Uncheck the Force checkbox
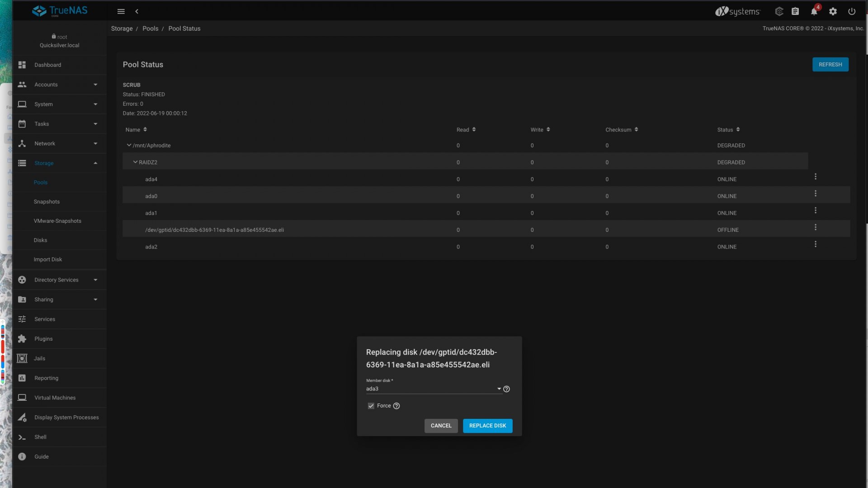The image size is (868, 488). pyautogui.click(x=371, y=406)
